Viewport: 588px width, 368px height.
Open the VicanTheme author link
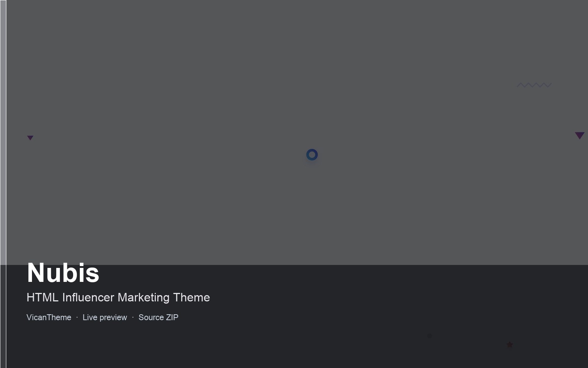coord(49,317)
